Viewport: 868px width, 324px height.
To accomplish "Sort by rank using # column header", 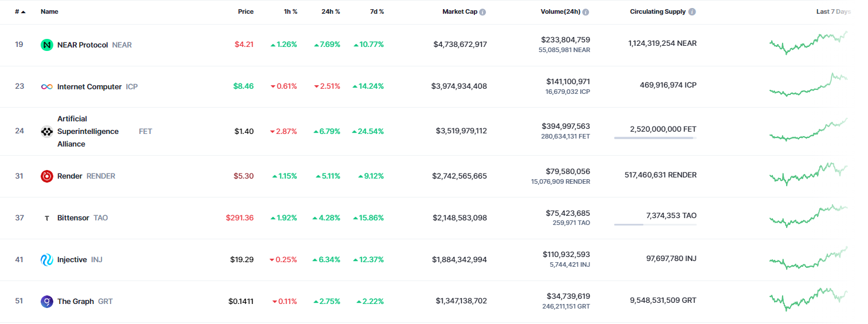I will tap(20, 11).
